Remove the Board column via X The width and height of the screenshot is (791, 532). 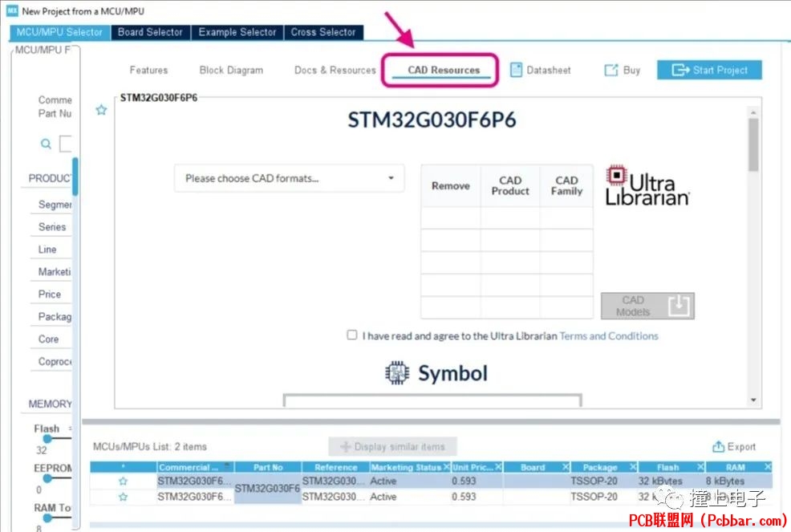pyautogui.click(x=566, y=467)
